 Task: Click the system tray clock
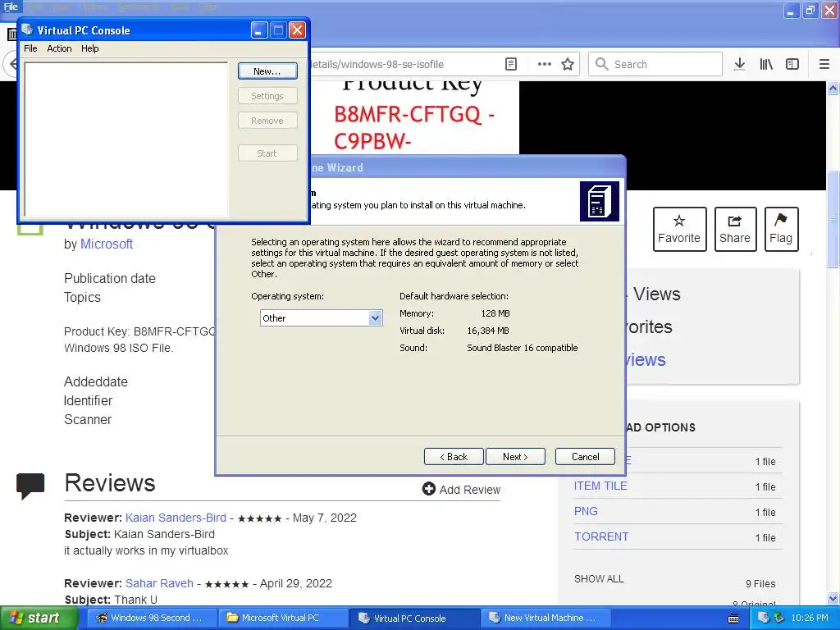(810, 619)
